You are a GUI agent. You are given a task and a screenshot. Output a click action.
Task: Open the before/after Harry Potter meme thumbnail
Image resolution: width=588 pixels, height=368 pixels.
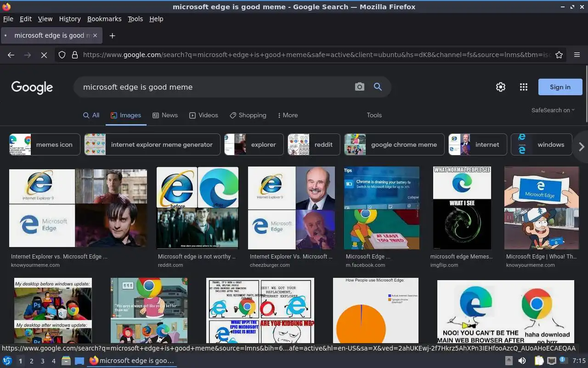click(198, 208)
